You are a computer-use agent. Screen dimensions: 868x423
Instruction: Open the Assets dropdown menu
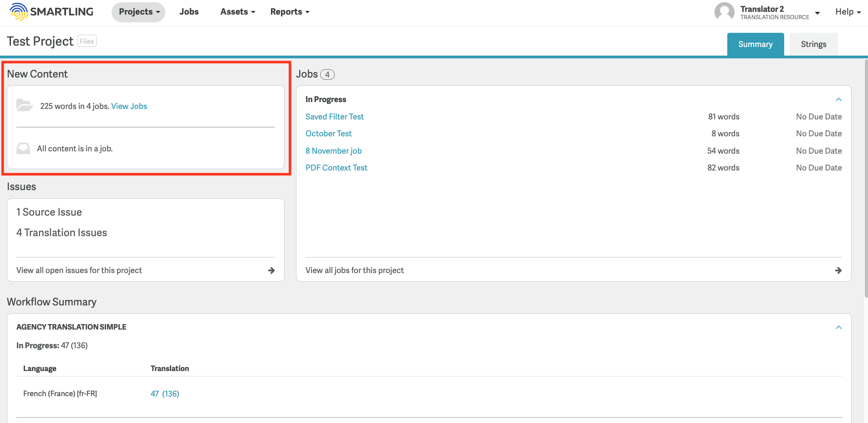click(238, 12)
